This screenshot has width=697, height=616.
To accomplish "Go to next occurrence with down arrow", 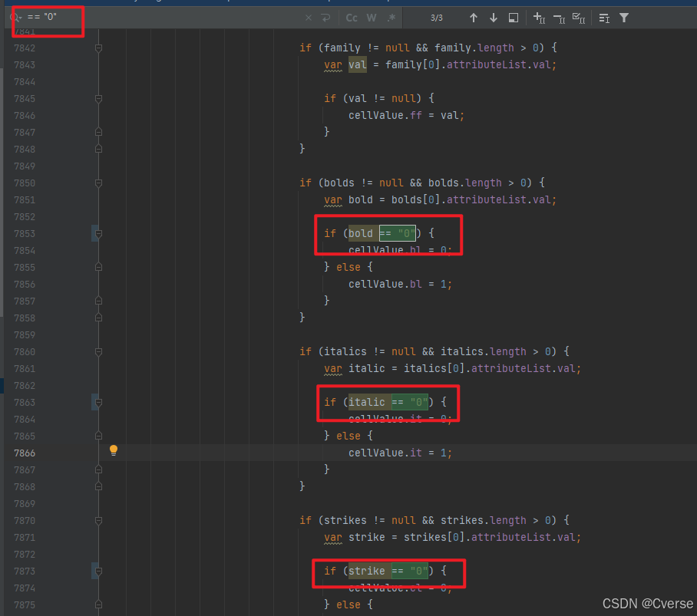I will tap(494, 18).
